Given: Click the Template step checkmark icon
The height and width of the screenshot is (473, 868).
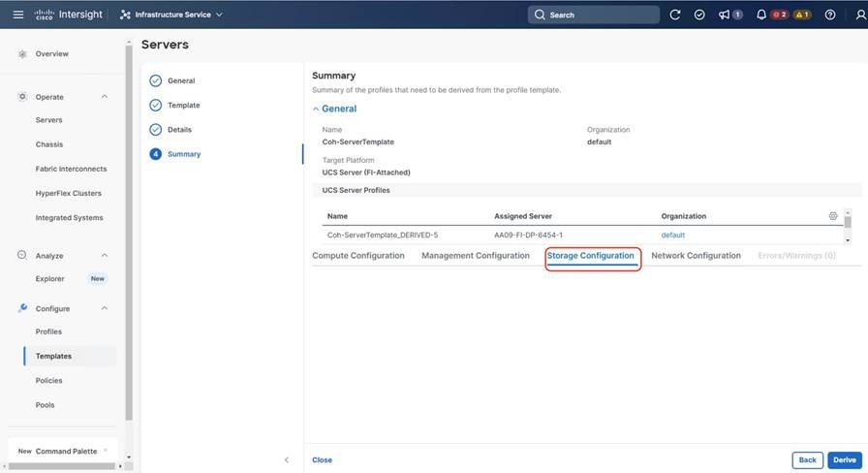Looking at the screenshot, I should (156, 105).
